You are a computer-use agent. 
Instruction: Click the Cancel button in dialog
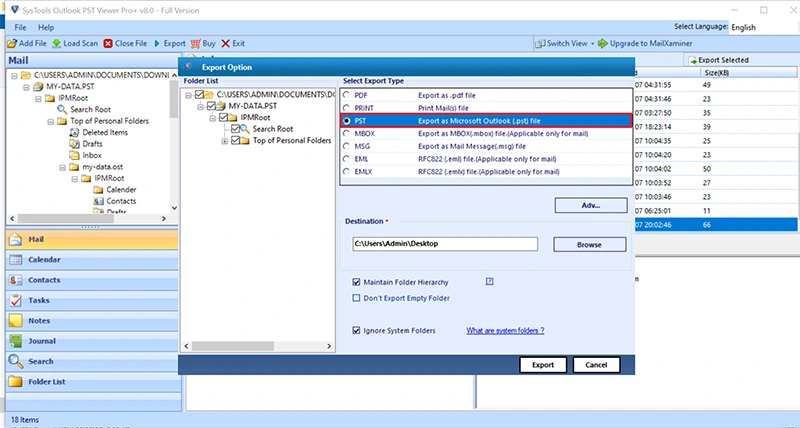pyautogui.click(x=596, y=365)
